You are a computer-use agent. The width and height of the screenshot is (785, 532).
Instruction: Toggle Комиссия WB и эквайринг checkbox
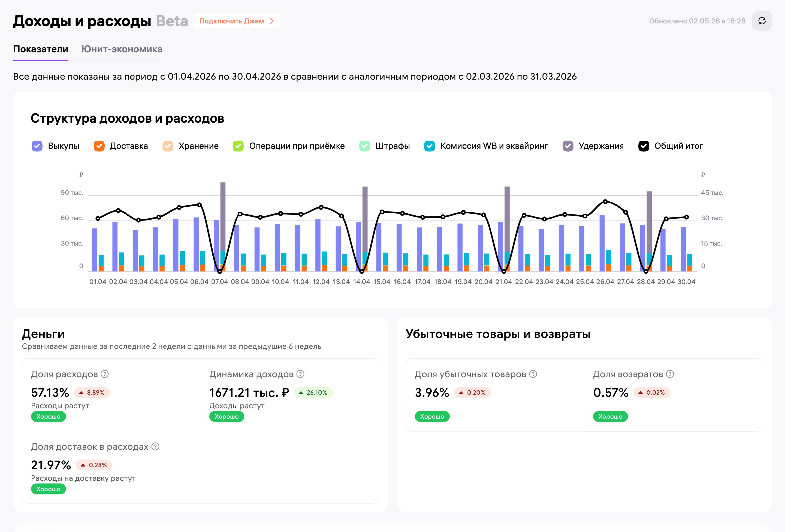point(429,146)
